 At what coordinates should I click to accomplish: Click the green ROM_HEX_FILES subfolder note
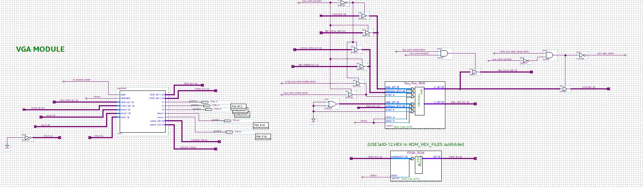(416, 145)
